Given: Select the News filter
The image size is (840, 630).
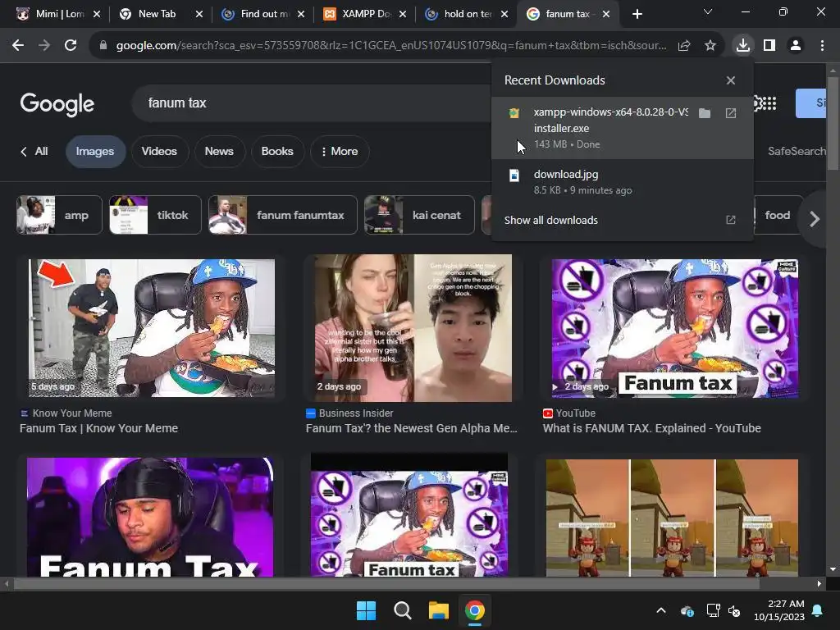Looking at the screenshot, I should click(x=219, y=152).
